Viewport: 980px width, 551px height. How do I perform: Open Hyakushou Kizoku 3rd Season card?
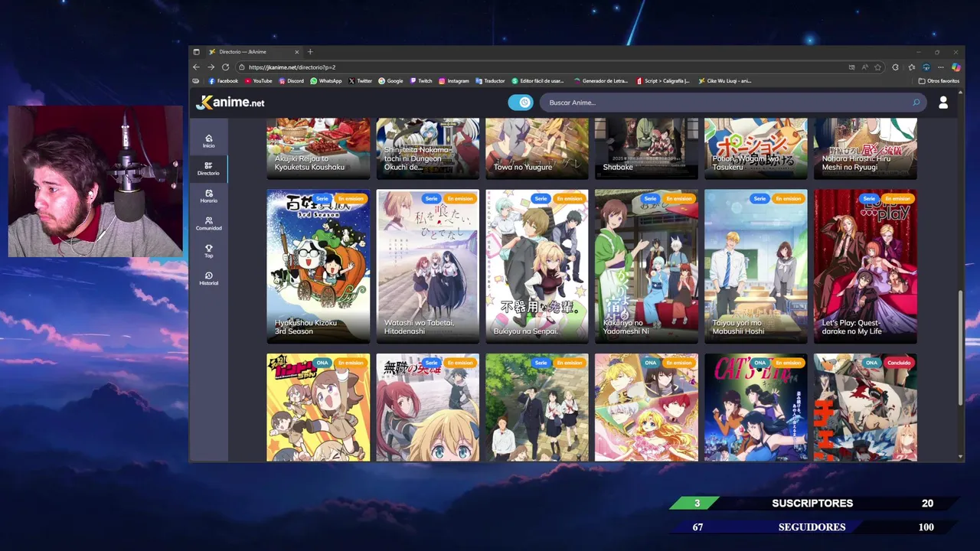pyautogui.click(x=318, y=266)
